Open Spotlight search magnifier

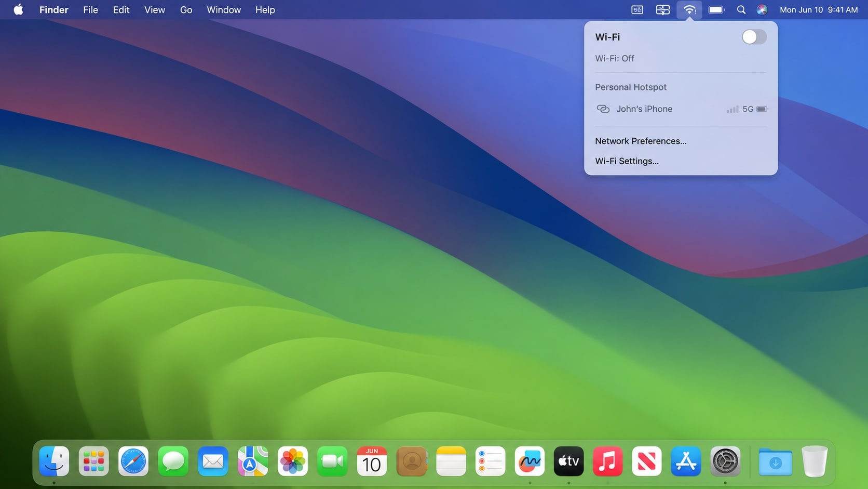pos(741,10)
